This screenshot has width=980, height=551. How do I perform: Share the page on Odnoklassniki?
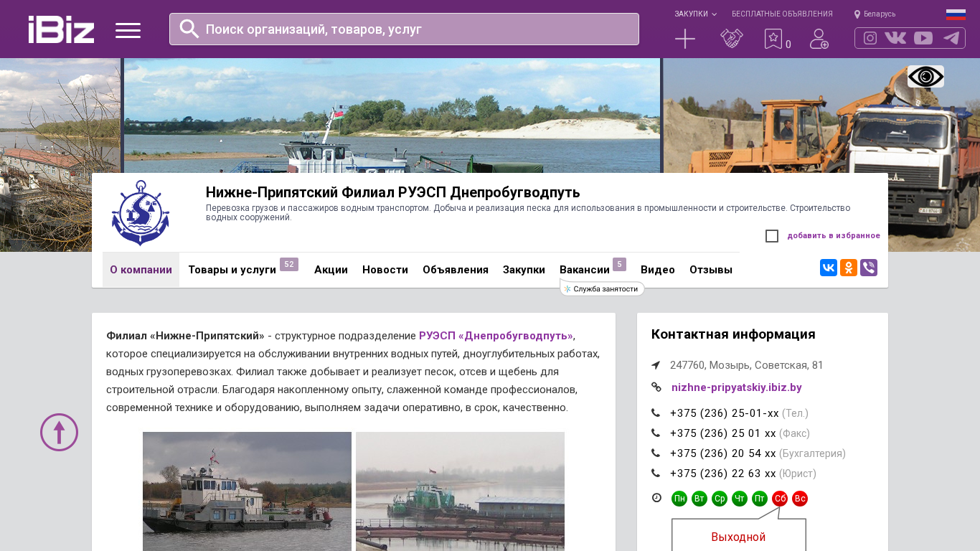[x=849, y=268]
